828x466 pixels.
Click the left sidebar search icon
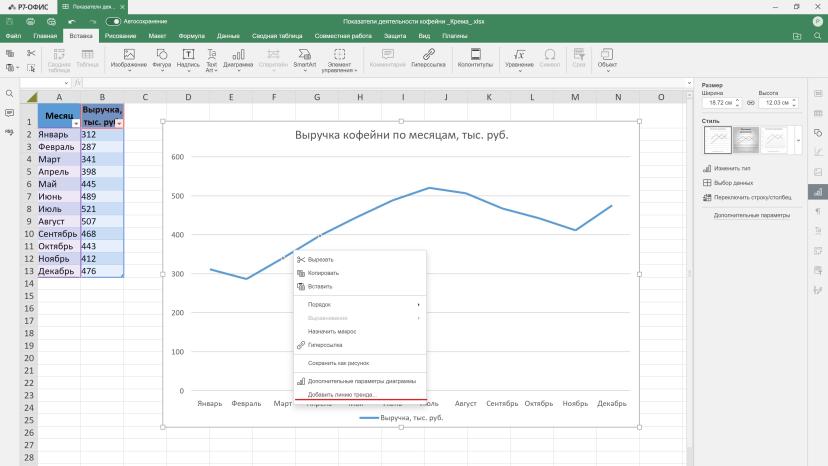click(x=10, y=94)
